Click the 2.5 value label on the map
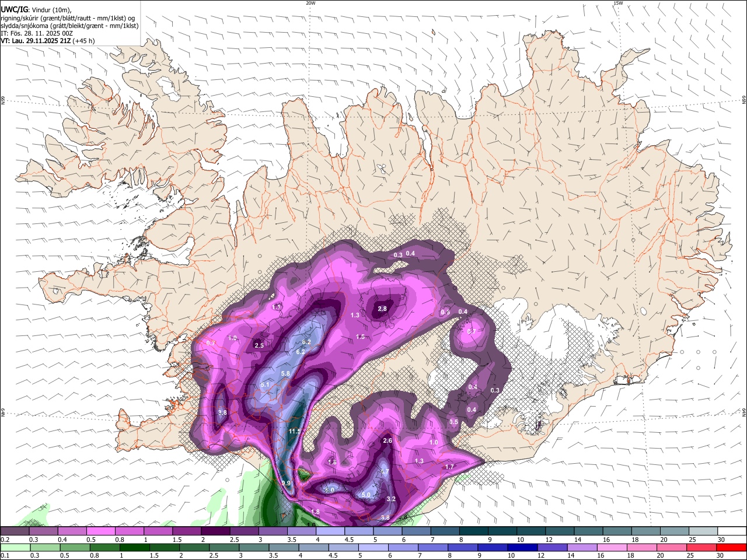 pyautogui.click(x=260, y=345)
